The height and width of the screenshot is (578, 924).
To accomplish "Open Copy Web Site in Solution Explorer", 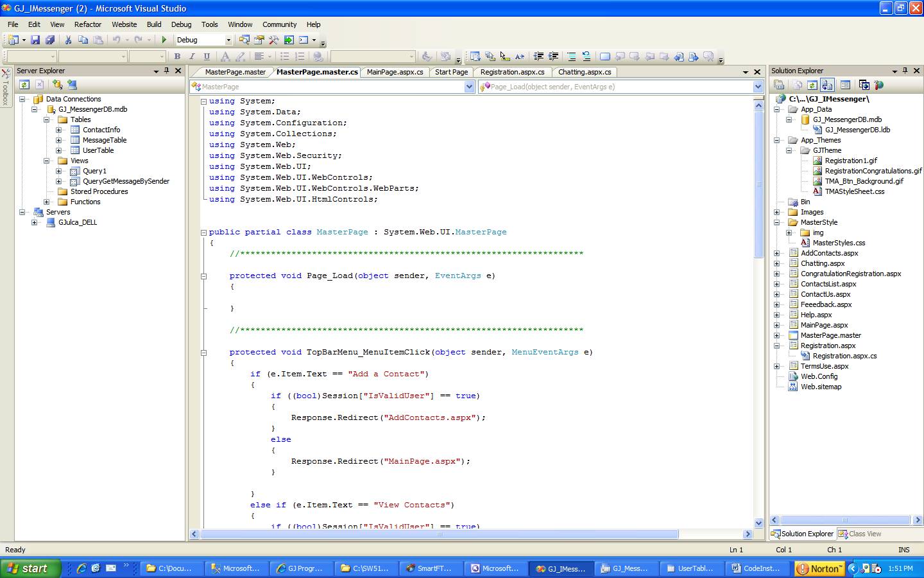I will click(x=864, y=85).
